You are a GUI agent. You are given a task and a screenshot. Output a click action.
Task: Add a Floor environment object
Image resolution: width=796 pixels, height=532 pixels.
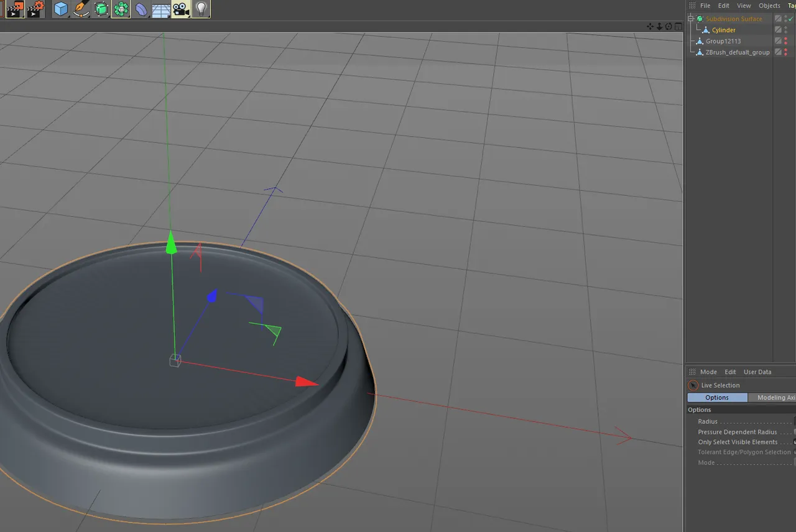point(161,9)
